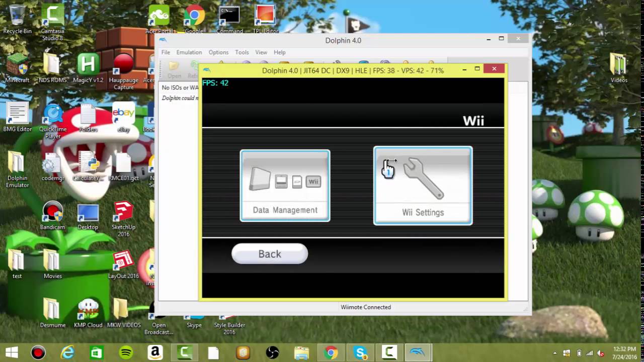The image size is (644, 362).
Task: Switch to Dolphin in the taskbar
Action: [418, 352]
